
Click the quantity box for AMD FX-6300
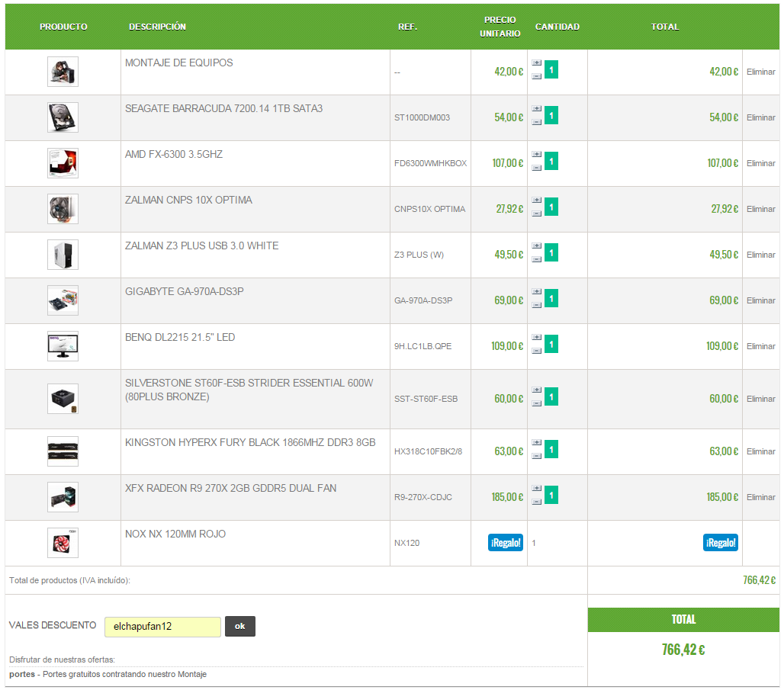point(551,161)
